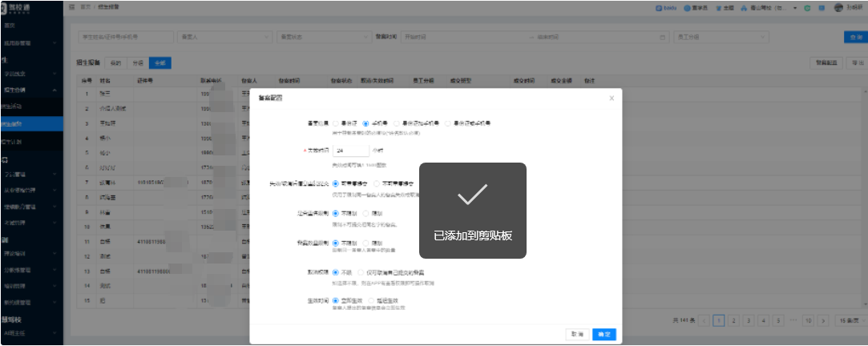This screenshot has width=868, height=346.
Task: Click the 驾校通 logo
Action: click(x=15, y=8)
